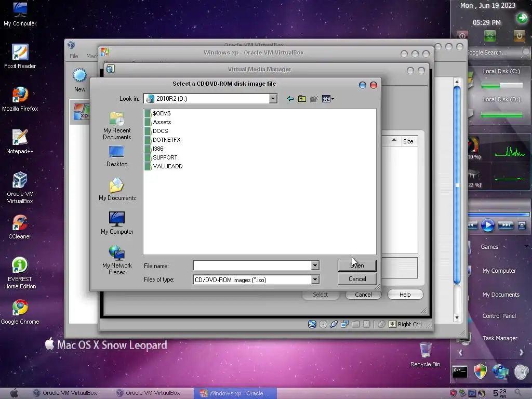Go back using the file dialog back arrow
532x399 pixels.
click(290, 99)
